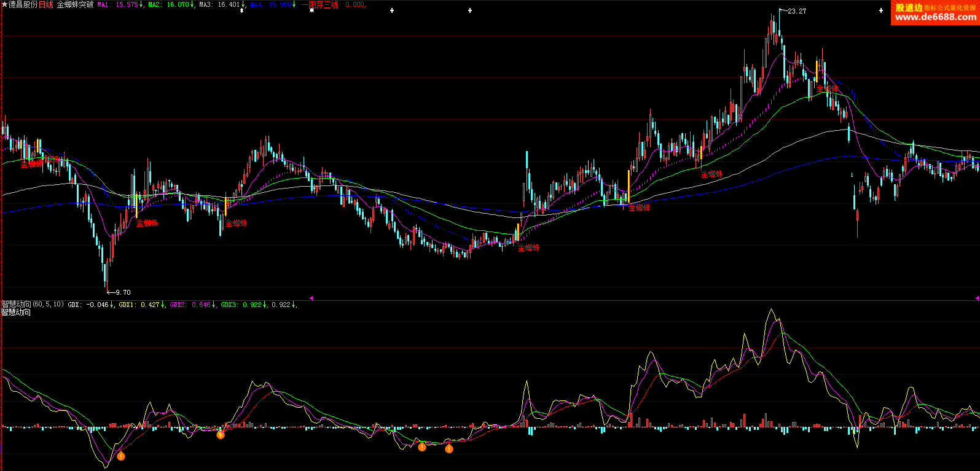Select the 日线 period label
The width and height of the screenshot is (980, 471).
(x=46, y=4)
